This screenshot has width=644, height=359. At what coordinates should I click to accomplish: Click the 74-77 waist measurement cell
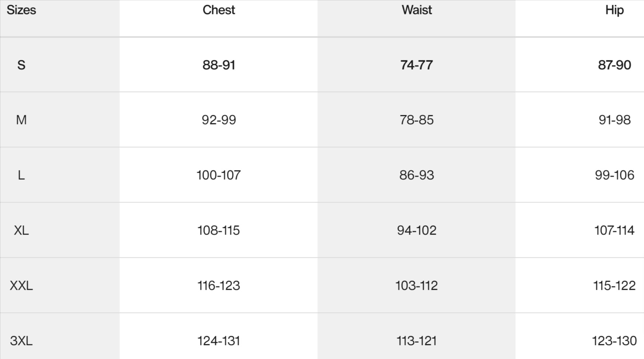point(417,65)
